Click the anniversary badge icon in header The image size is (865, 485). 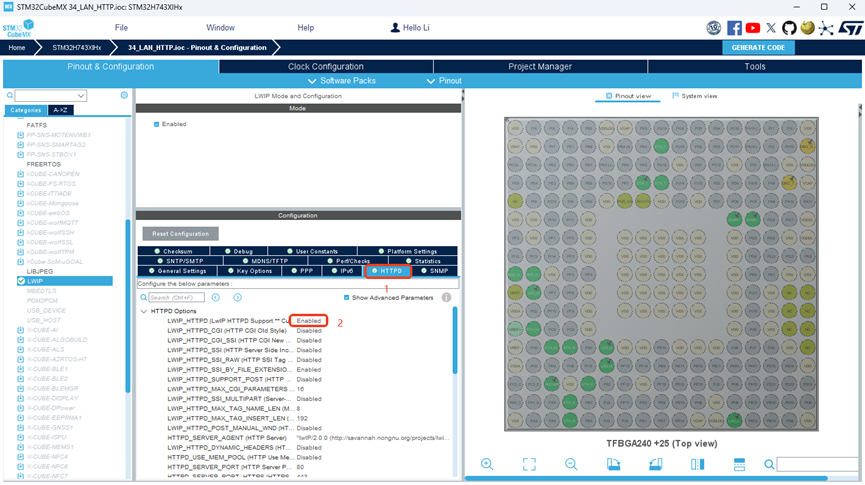tap(714, 28)
